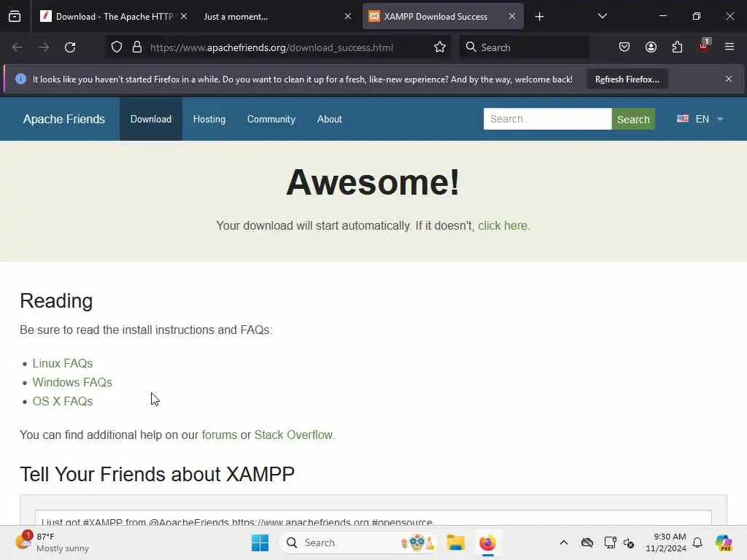
Task: Open File Explorer from taskbar
Action: (455, 542)
